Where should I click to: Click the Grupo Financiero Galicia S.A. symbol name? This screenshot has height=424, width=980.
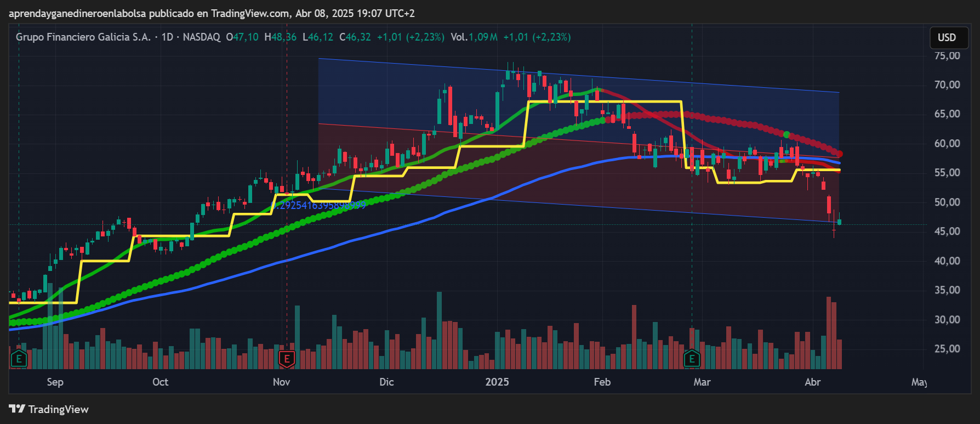[83, 37]
